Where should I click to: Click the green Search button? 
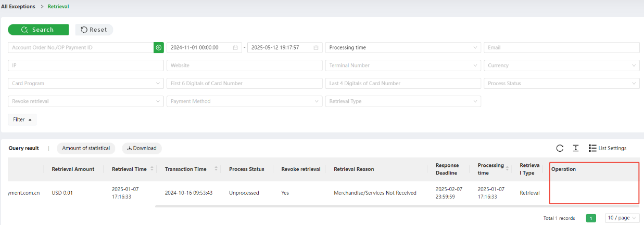[x=38, y=30]
